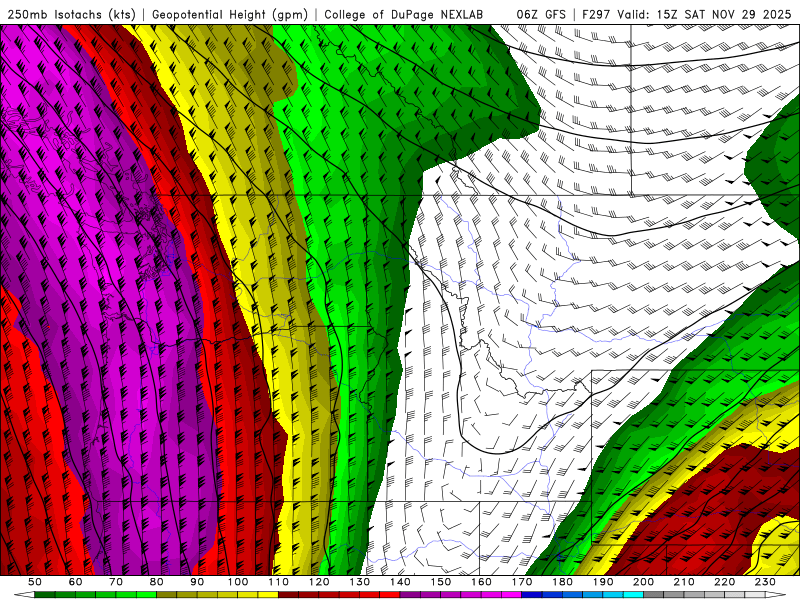Viewport: 800px width, 600px height.
Task: Click the '60' value on color scale
Action: (x=76, y=582)
